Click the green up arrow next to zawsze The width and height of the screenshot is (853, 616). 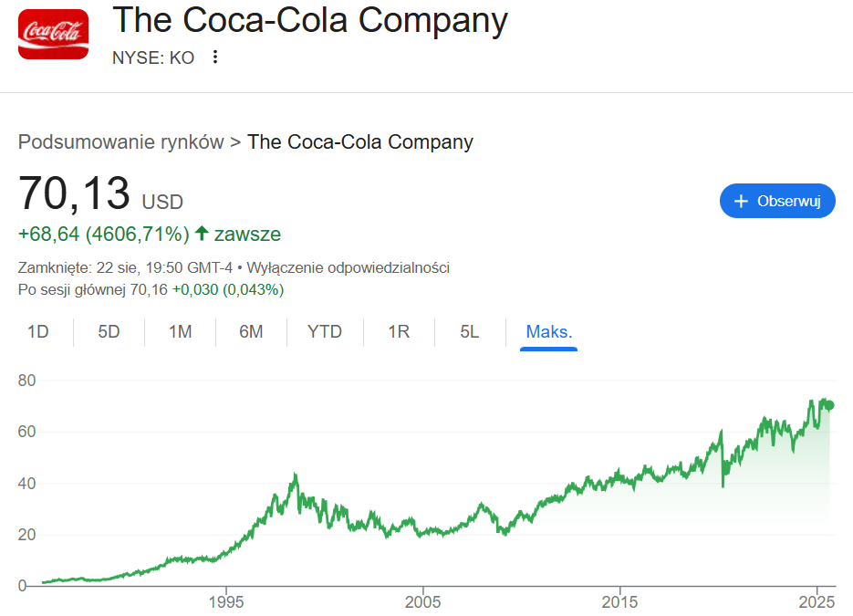[x=202, y=234]
